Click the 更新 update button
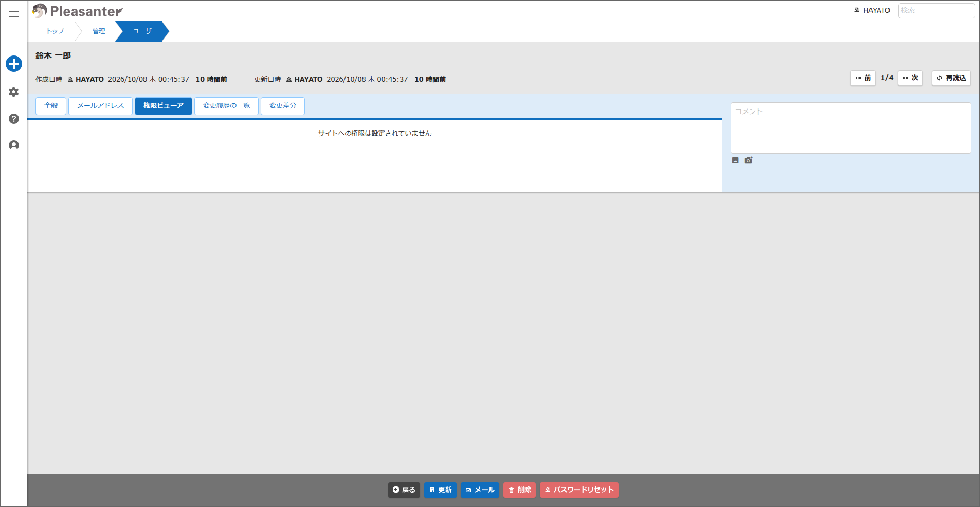Screen dimensions: 980x507 pos(441,490)
